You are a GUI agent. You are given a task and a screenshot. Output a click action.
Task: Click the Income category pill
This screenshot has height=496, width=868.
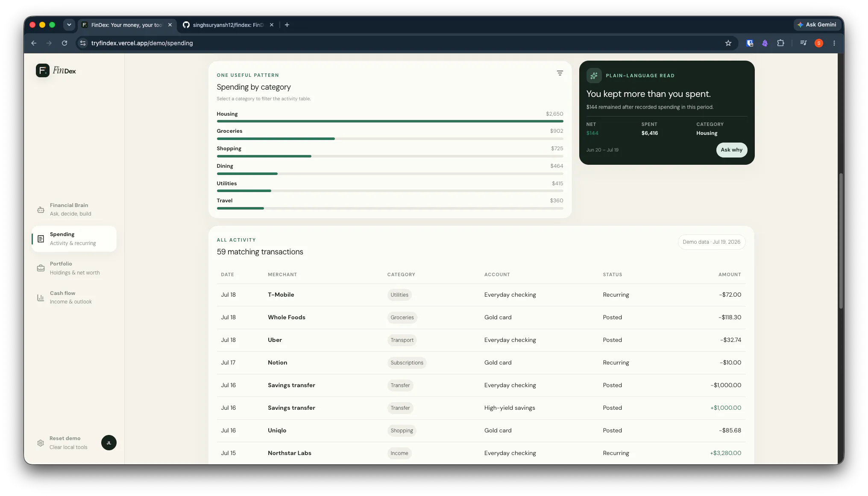point(399,453)
